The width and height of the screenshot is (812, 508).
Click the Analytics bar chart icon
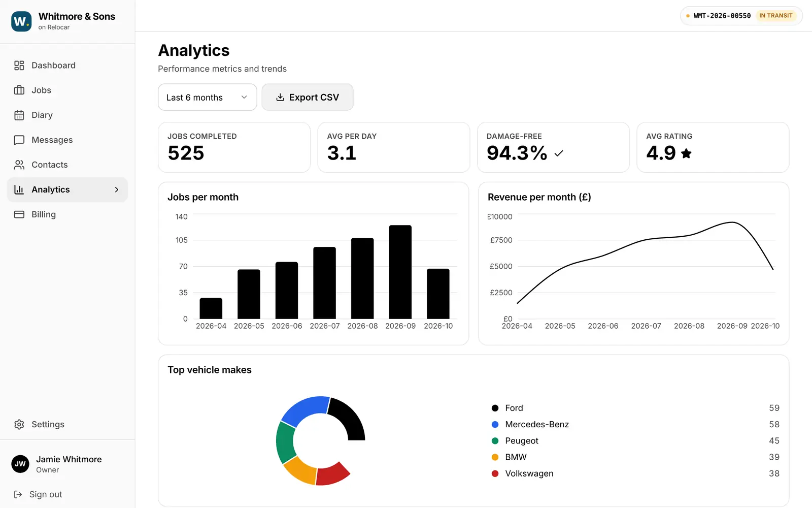tap(19, 190)
